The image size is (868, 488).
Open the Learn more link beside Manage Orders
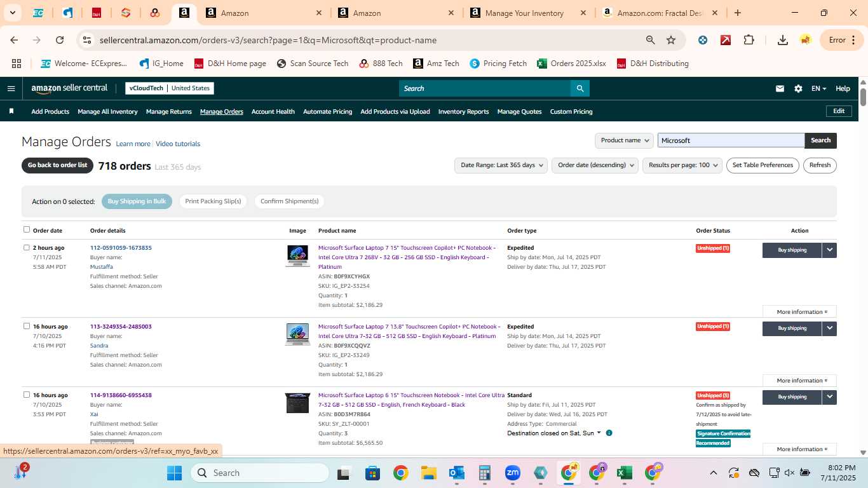pos(133,144)
